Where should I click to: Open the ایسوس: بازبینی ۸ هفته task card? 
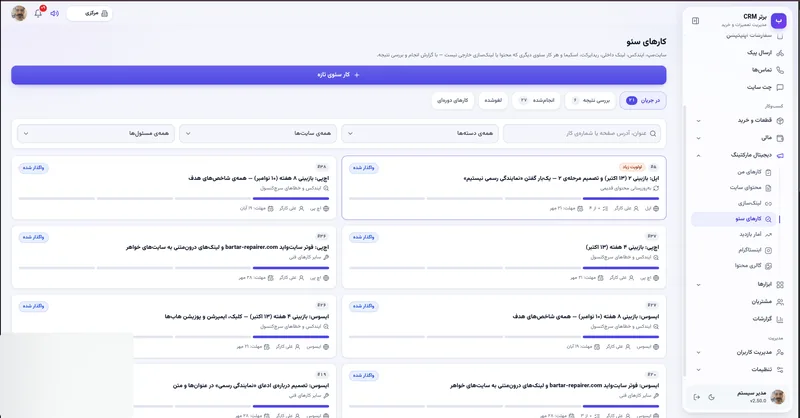pyautogui.click(x=504, y=326)
